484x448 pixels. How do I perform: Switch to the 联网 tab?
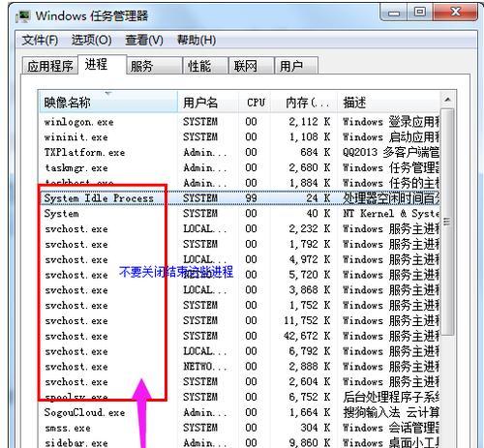point(251,66)
